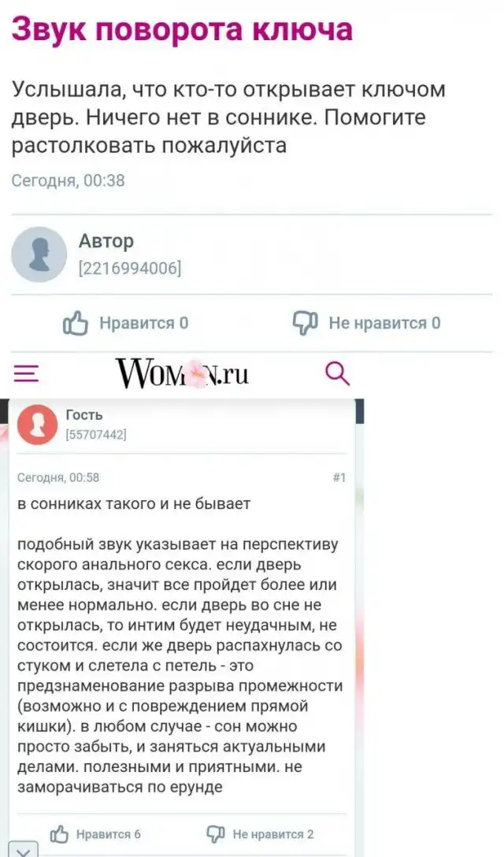Open the hamburger menu icon

pyautogui.click(x=26, y=374)
